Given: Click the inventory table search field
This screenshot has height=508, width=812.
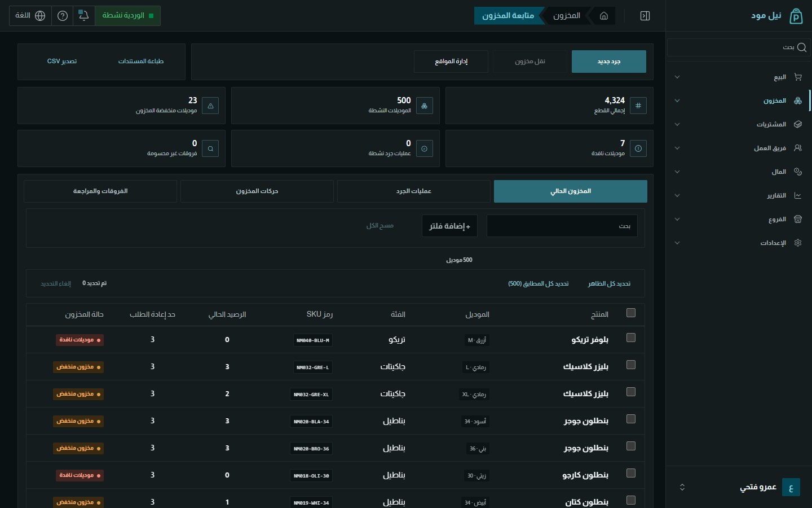Looking at the screenshot, I should click(562, 226).
